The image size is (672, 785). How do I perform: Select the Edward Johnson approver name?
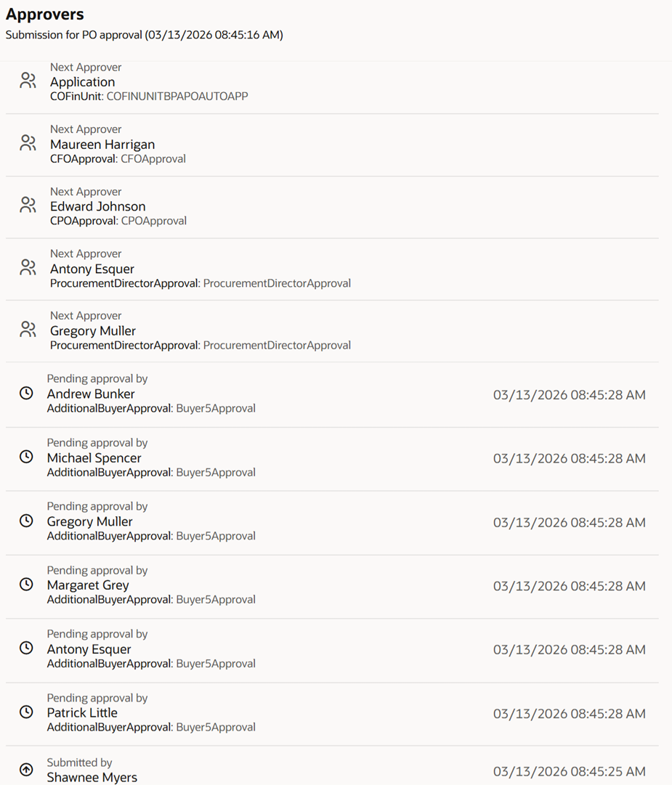tap(97, 206)
